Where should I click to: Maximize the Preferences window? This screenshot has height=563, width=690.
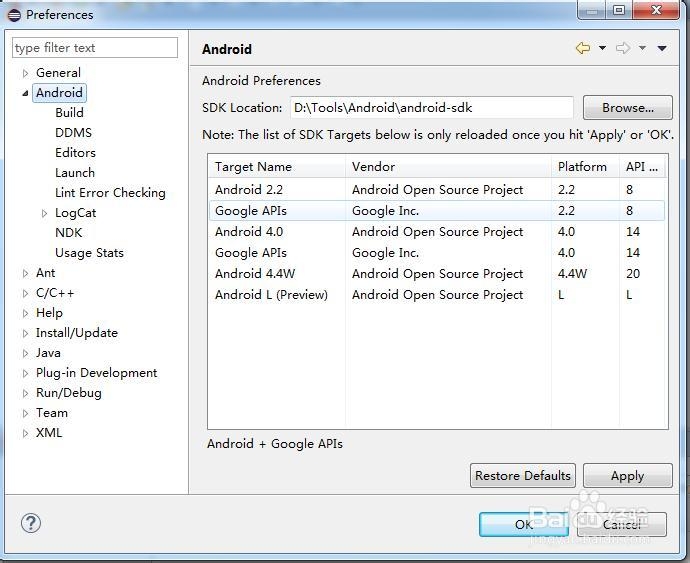(x=619, y=10)
